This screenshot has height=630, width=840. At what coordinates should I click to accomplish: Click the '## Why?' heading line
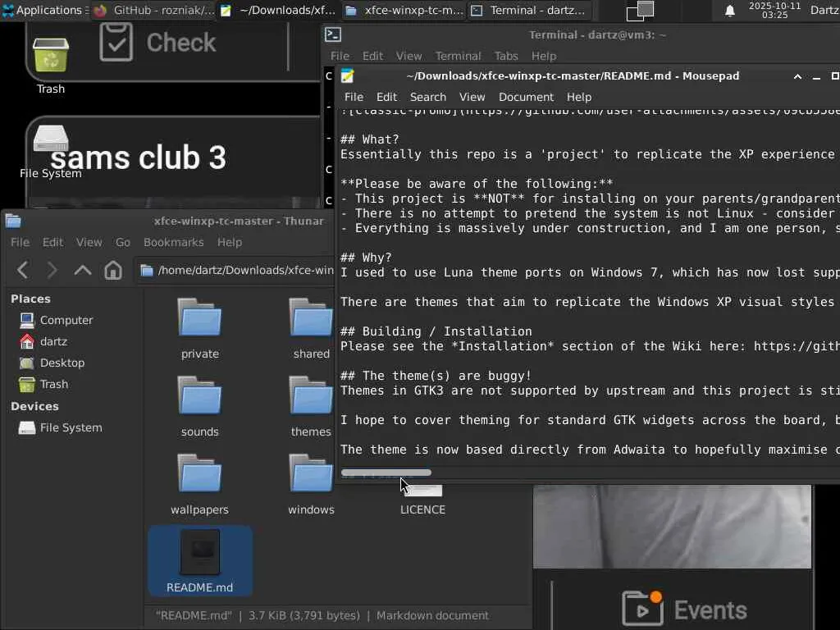pyautogui.click(x=367, y=258)
